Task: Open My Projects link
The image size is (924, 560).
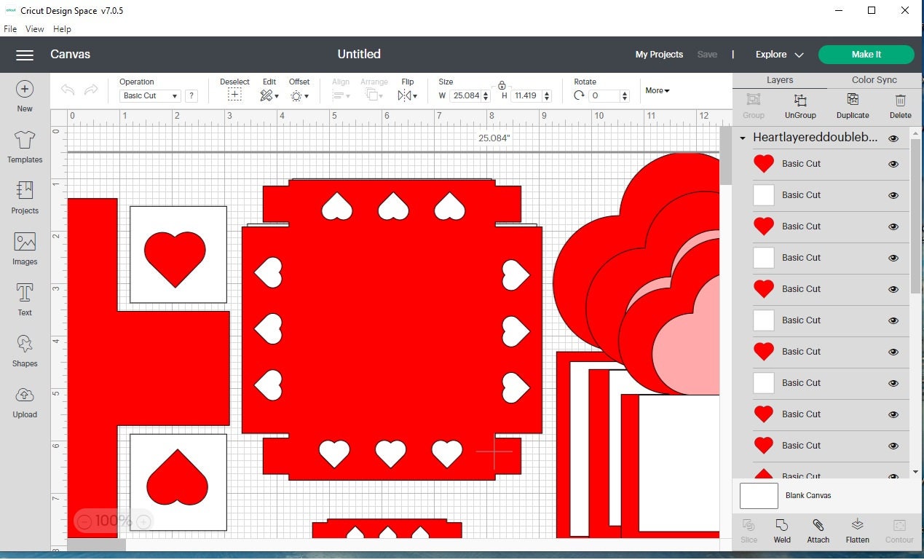Action: pos(659,55)
